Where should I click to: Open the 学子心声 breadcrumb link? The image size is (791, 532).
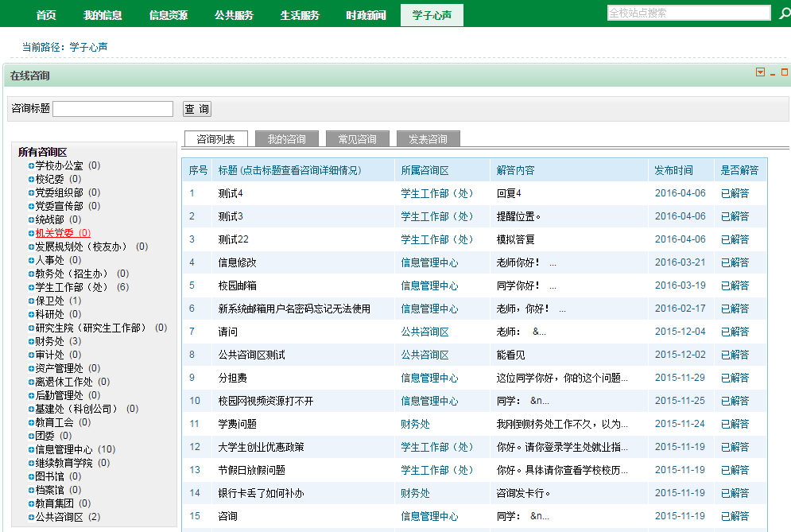click(x=88, y=47)
